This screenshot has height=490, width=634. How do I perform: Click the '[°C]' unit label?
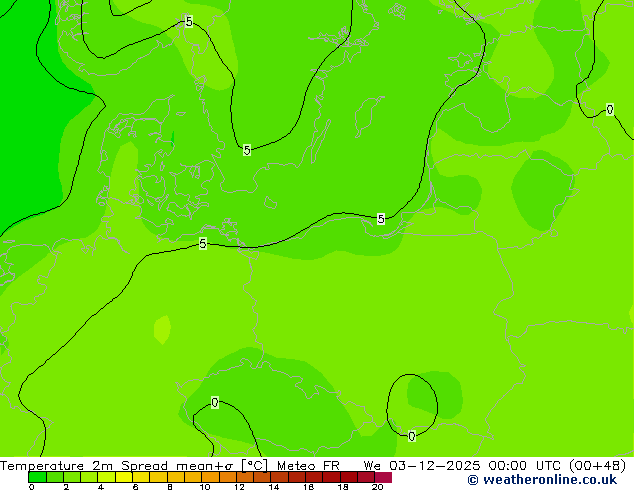point(255,466)
